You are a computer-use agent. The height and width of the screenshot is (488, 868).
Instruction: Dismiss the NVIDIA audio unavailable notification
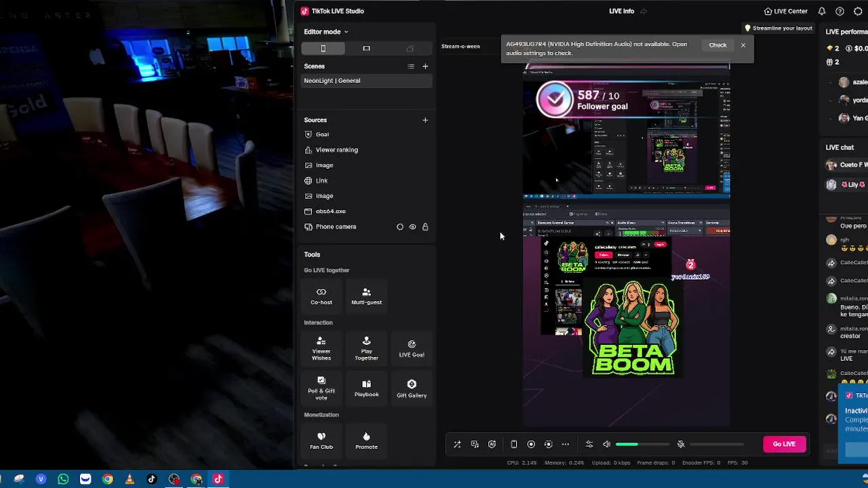pos(743,45)
